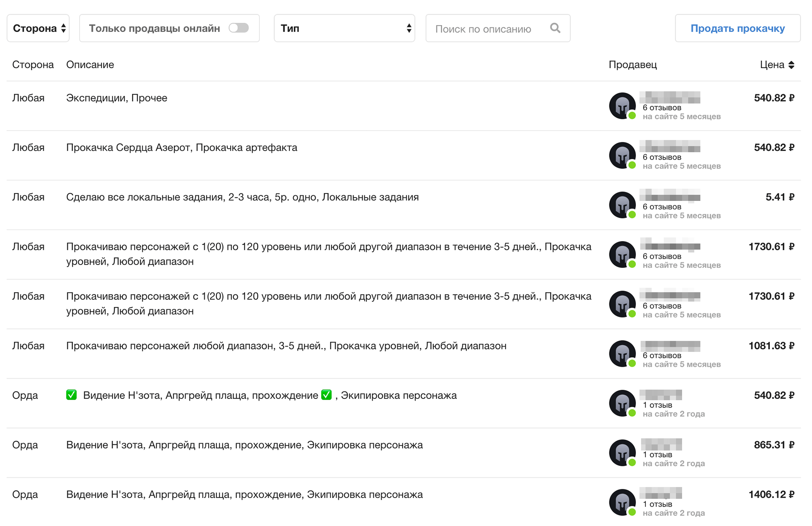Click Продать прокачку button

pyautogui.click(x=738, y=28)
